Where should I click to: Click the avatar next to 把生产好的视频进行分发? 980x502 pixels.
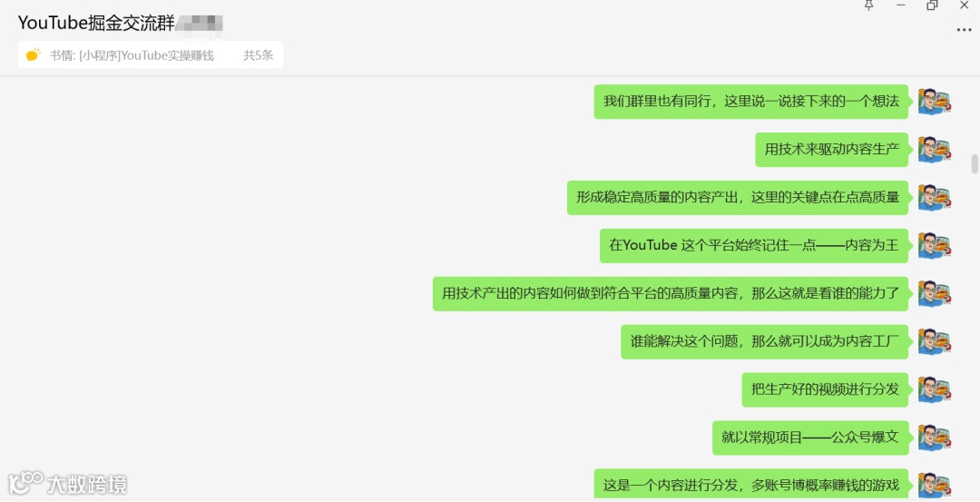935,389
